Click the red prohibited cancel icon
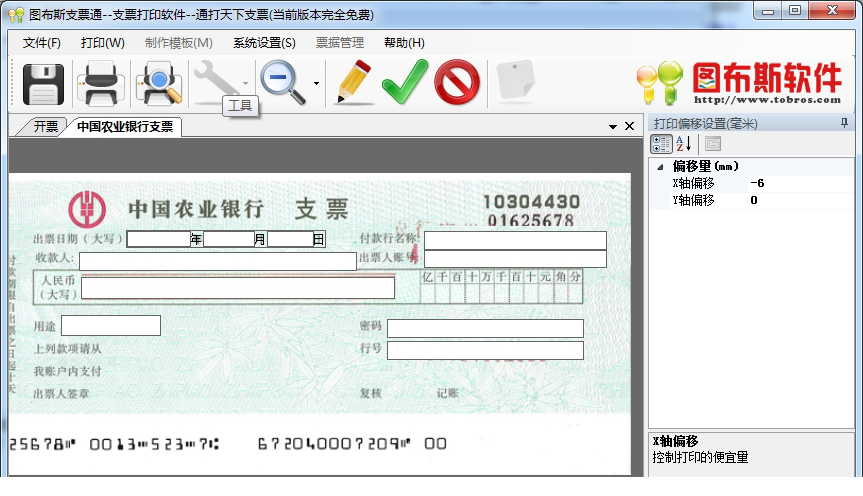 point(457,83)
